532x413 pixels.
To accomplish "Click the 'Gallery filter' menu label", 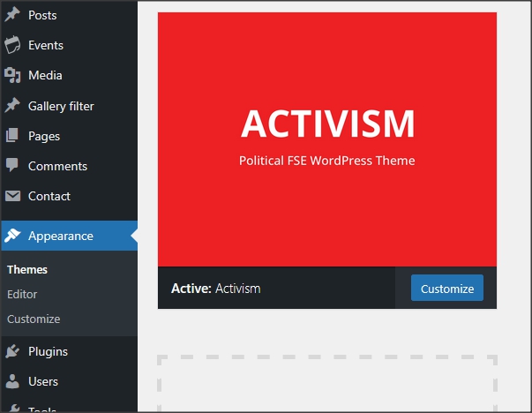I will [61, 106].
